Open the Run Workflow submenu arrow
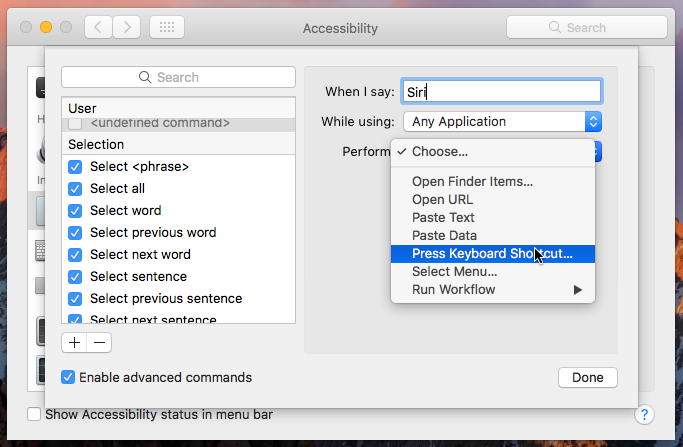Image resolution: width=683 pixels, height=447 pixels. (578, 290)
